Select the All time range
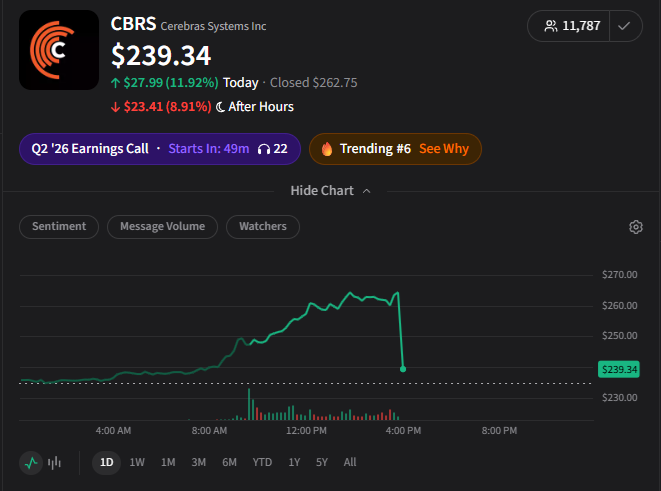Screen dimensions: 661x491 [349, 462]
